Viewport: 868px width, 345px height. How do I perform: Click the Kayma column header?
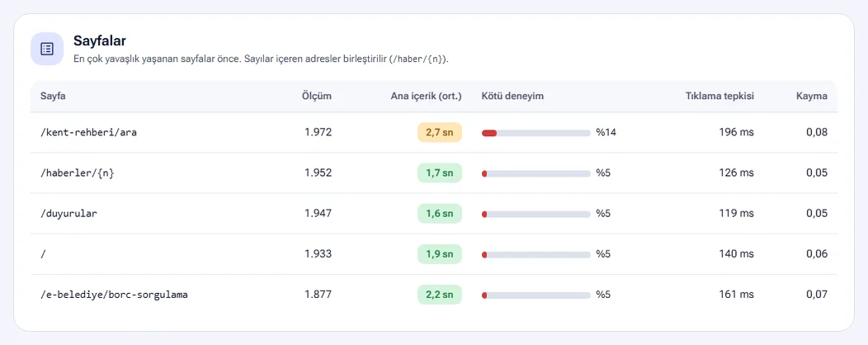tap(812, 97)
